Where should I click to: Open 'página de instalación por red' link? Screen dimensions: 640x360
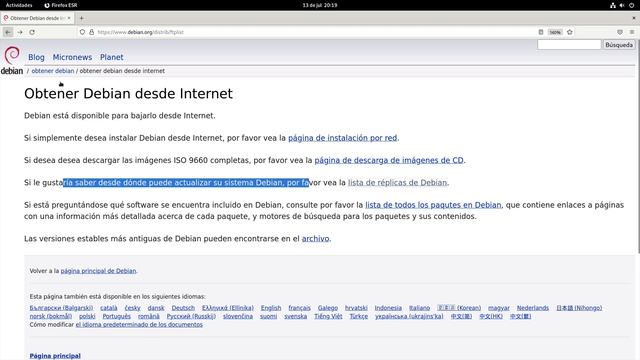pyautogui.click(x=342, y=138)
